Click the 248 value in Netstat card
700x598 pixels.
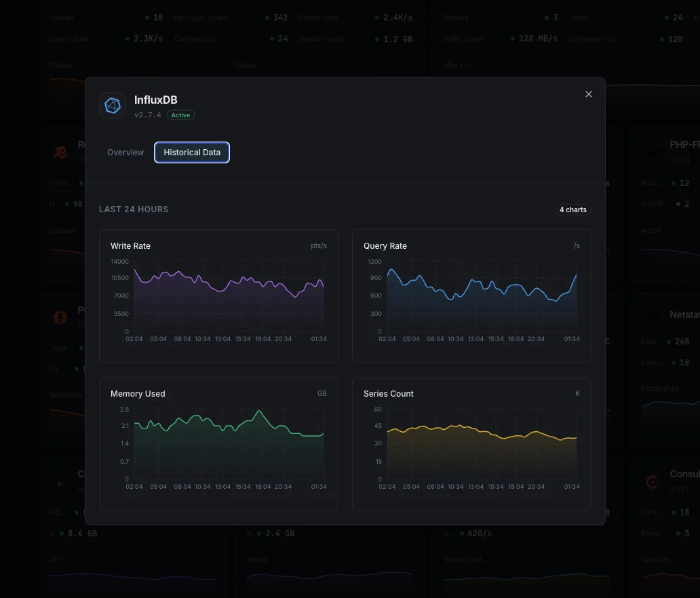click(682, 342)
